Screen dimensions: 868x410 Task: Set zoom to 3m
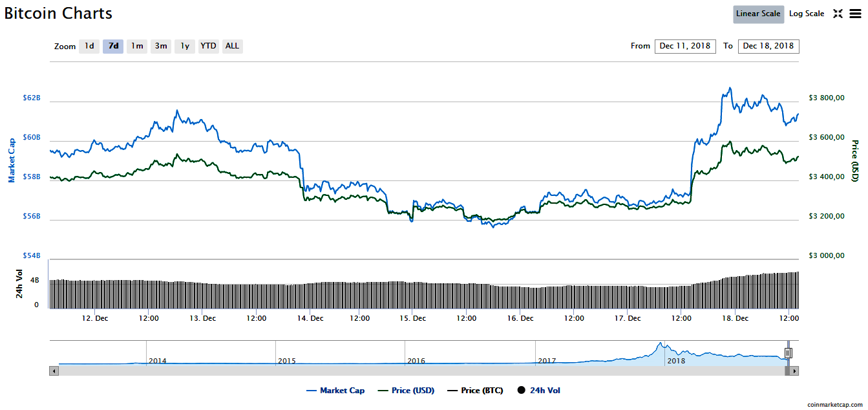(x=161, y=46)
